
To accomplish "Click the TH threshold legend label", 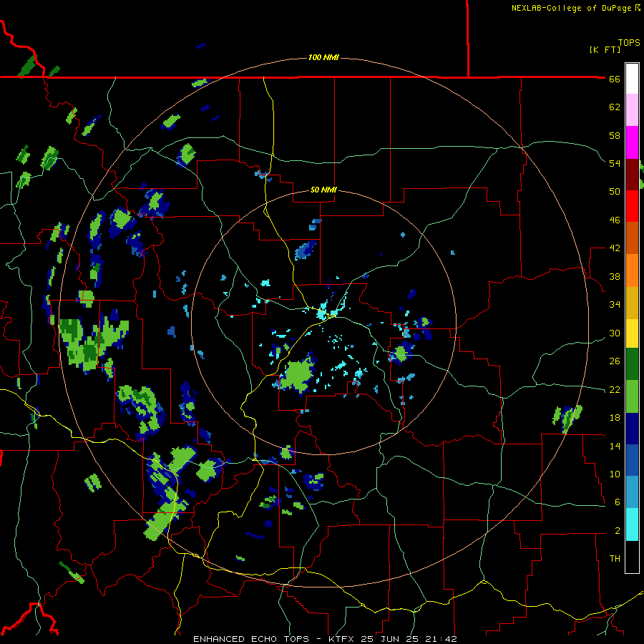I will click(x=615, y=559).
